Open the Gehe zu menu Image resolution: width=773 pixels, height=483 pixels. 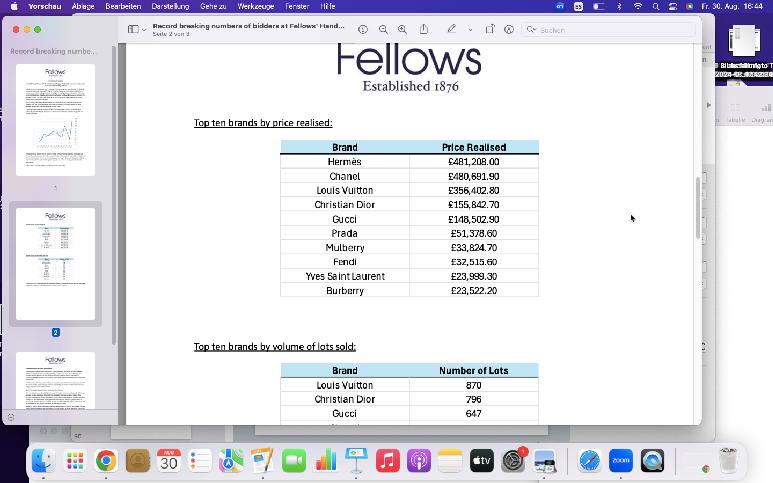213,6
